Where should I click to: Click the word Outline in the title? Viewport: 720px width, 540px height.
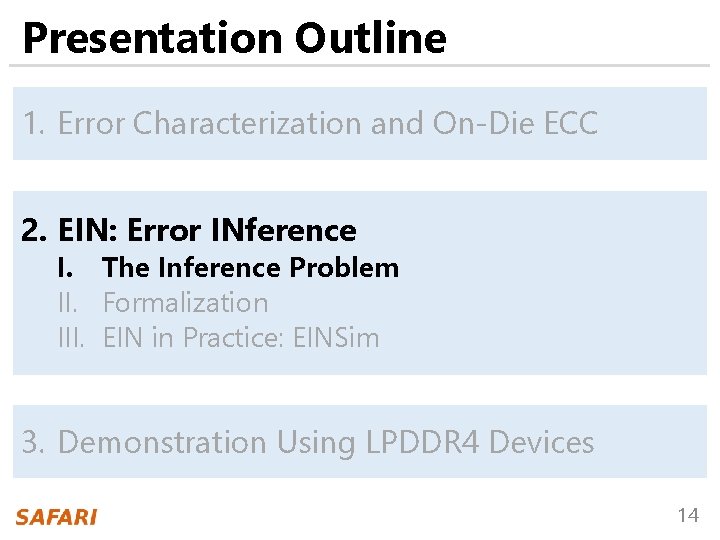click(x=370, y=38)
